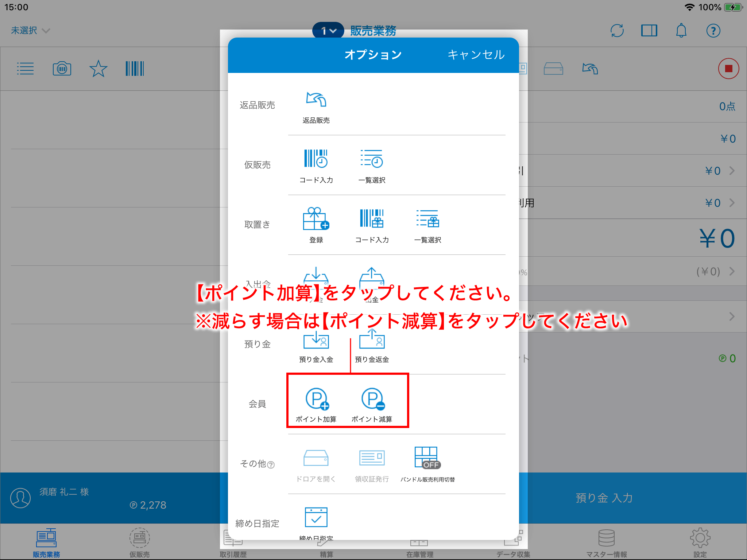Tap 取置き 登録 gift icon
The image size is (747, 560).
click(x=316, y=218)
